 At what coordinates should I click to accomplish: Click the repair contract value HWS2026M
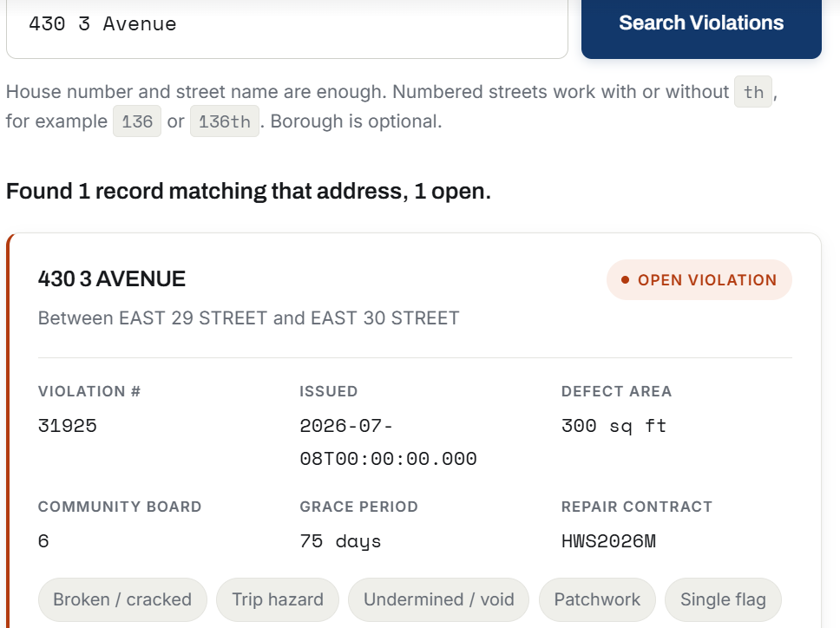tap(608, 541)
